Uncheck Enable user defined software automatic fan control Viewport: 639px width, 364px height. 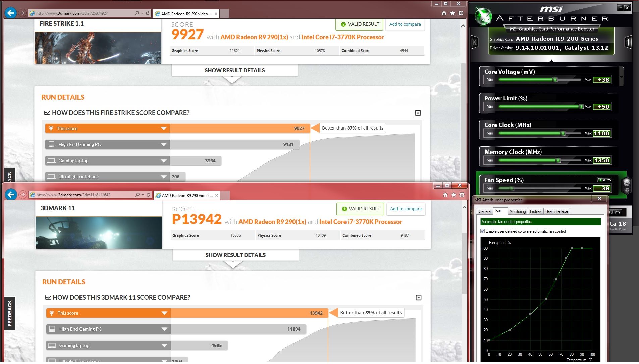483,231
